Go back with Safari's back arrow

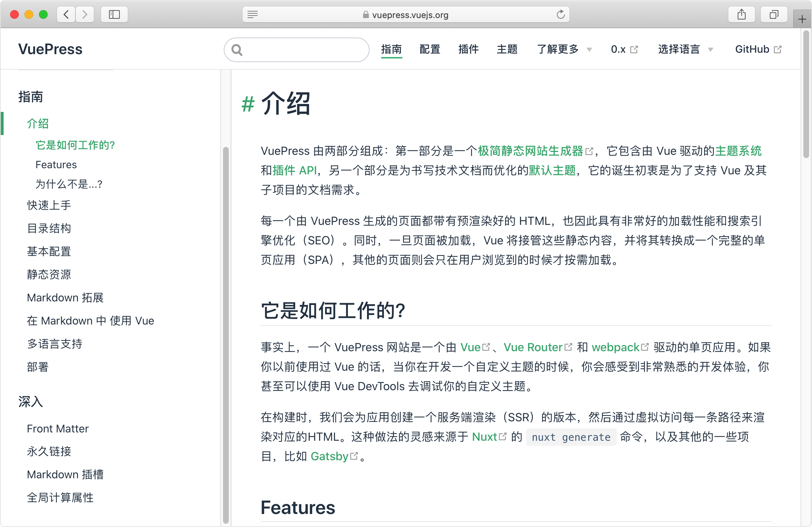tap(66, 14)
